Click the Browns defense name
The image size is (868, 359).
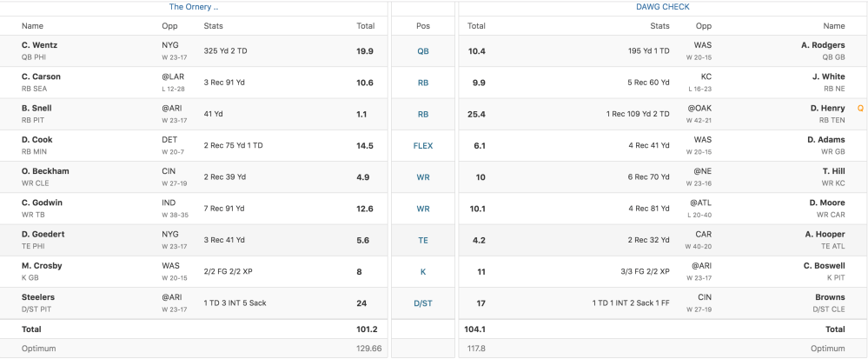coord(831,296)
